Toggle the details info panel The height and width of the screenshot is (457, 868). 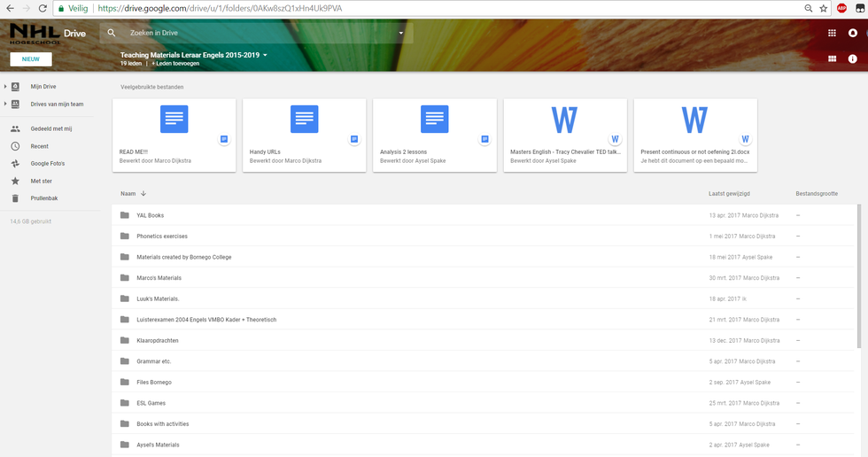click(852, 58)
